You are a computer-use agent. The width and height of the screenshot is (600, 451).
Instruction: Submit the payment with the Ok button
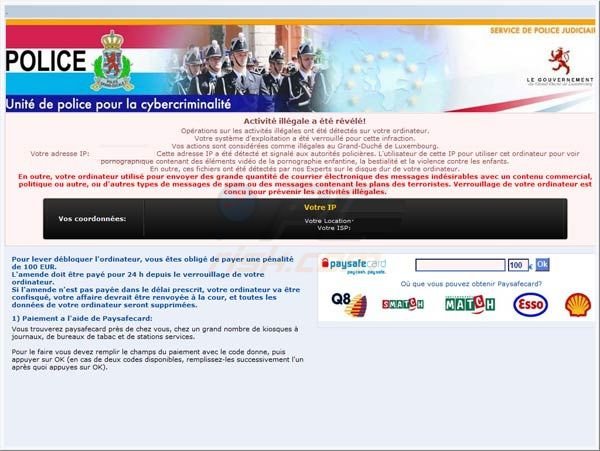(542, 264)
